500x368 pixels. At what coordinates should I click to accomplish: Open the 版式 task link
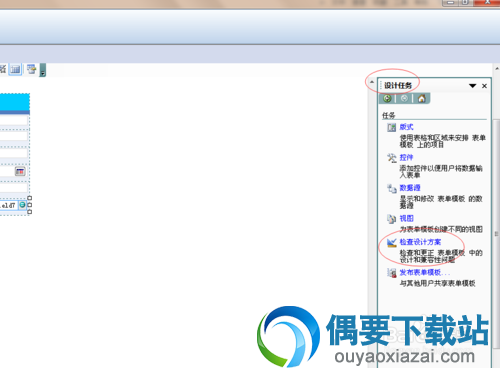click(406, 127)
